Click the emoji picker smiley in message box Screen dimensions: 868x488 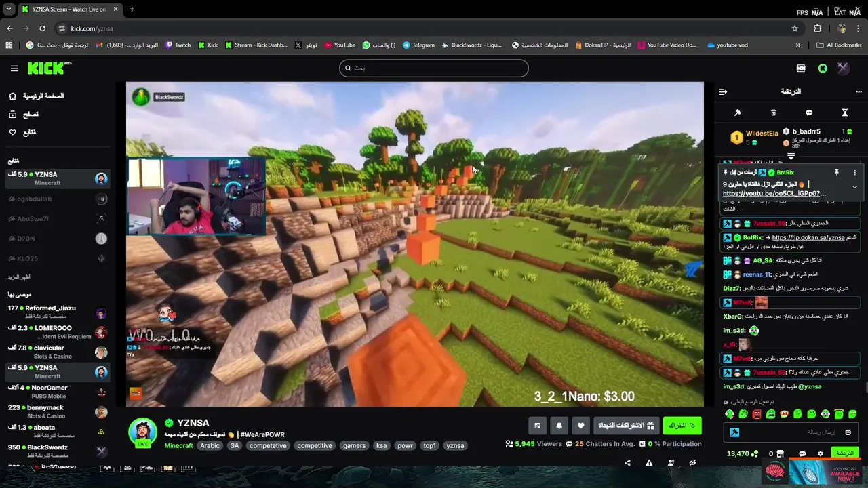tap(848, 432)
